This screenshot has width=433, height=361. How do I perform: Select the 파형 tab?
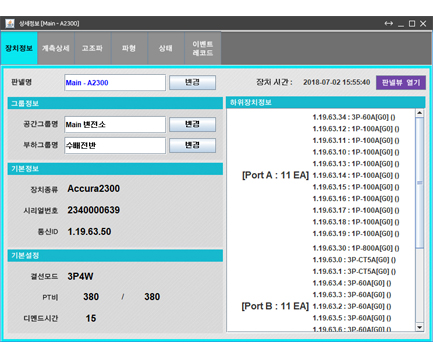129,48
